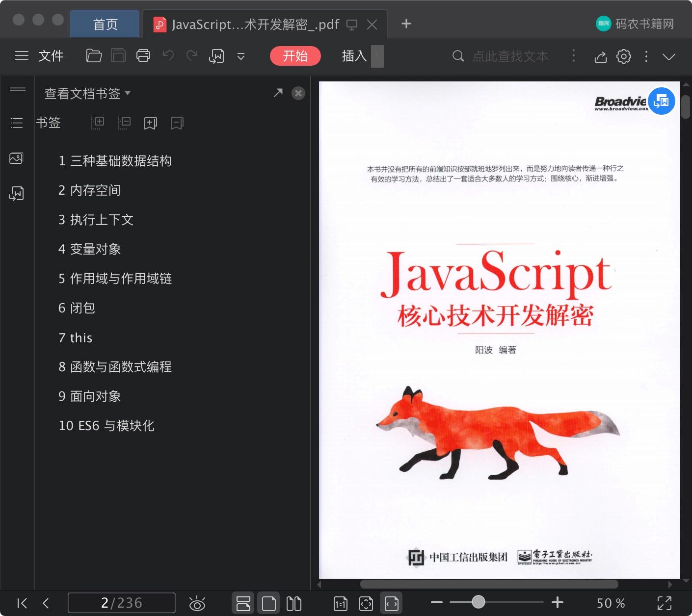Open bookmark 9 面向对象
Image resolution: width=692 pixels, height=616 pixels.
coord(89,396)
